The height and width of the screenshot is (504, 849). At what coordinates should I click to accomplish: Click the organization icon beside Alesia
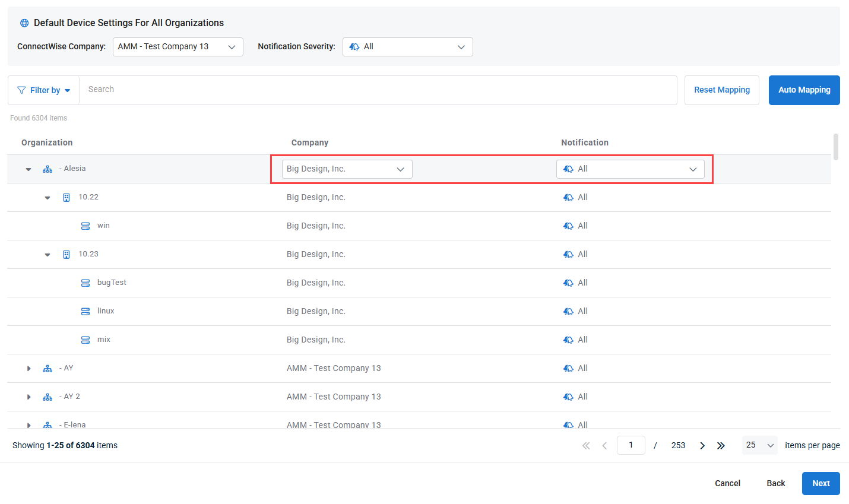tap(47, 169)
